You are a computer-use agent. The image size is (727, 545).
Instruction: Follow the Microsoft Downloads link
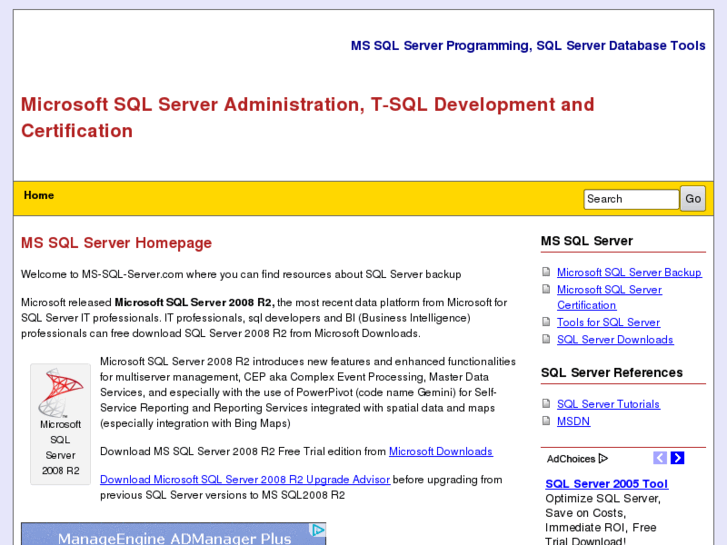tap(440, 451)
